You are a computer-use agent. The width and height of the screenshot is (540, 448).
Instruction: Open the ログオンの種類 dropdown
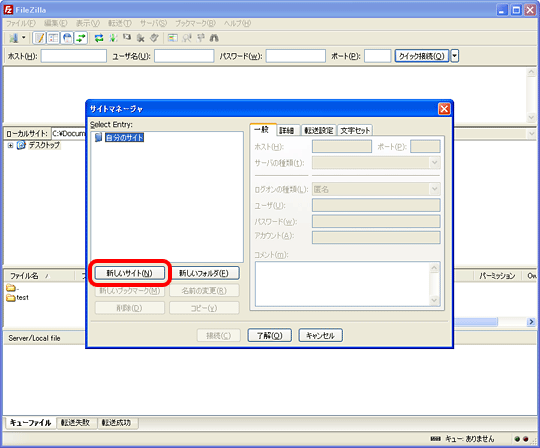click(376, 189)
